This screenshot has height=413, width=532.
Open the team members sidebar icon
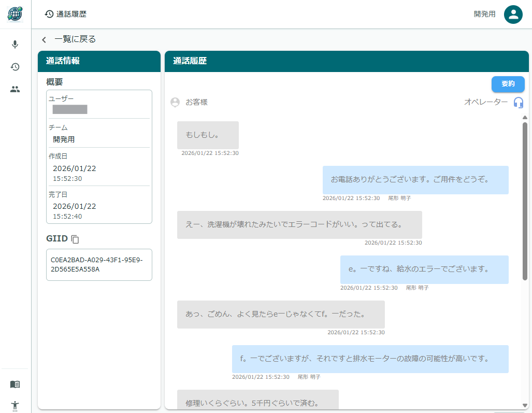[15, 89]
